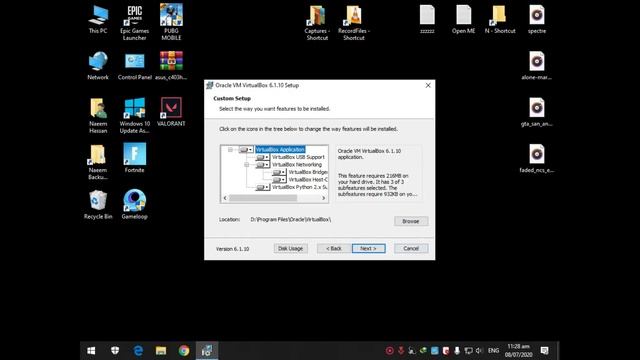Proceed with the Next > button
Screen dimensions: 640x360
pos(368,249)
